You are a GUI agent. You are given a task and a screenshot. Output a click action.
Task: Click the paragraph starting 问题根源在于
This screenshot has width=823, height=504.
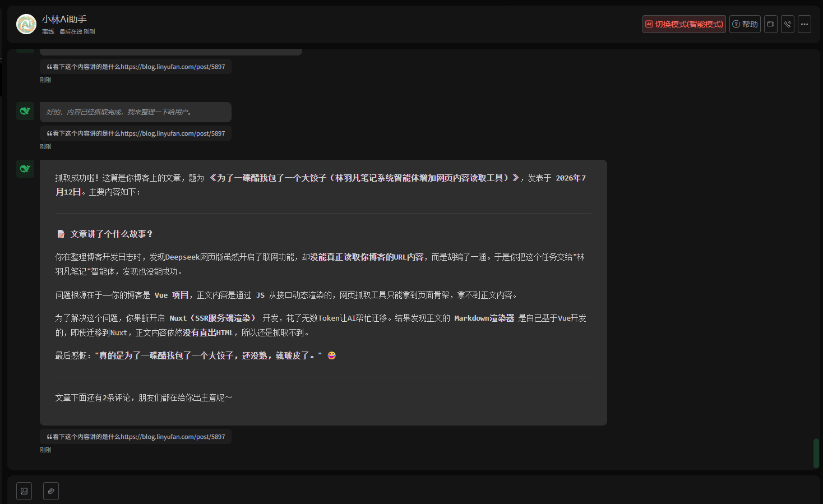click(287, 295)
